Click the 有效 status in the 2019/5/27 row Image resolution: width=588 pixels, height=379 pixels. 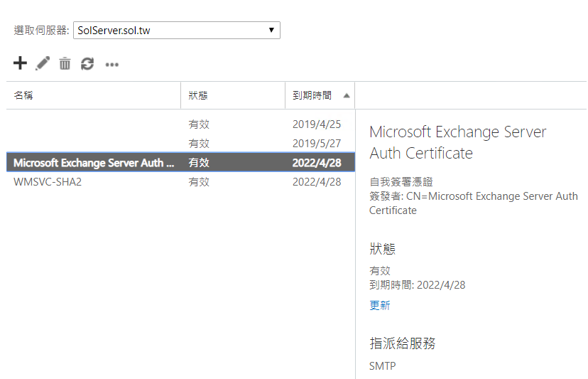pyautogui.click(x=199, y=144)
